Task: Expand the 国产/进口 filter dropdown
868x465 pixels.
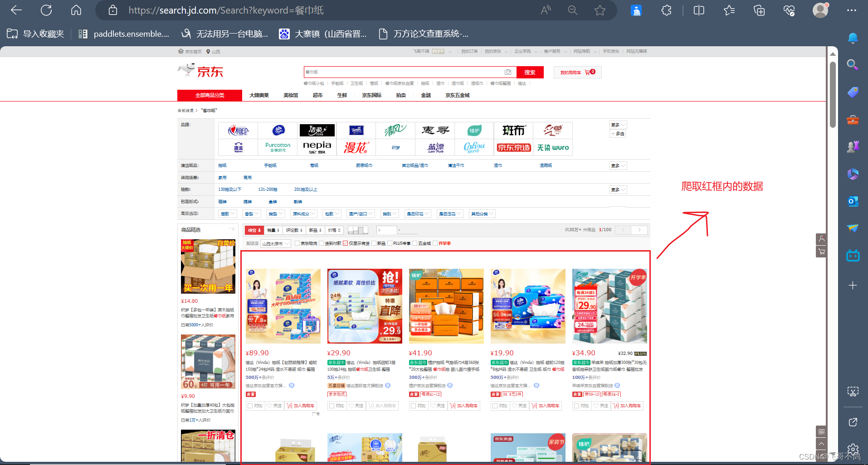Action: (361, 213)
